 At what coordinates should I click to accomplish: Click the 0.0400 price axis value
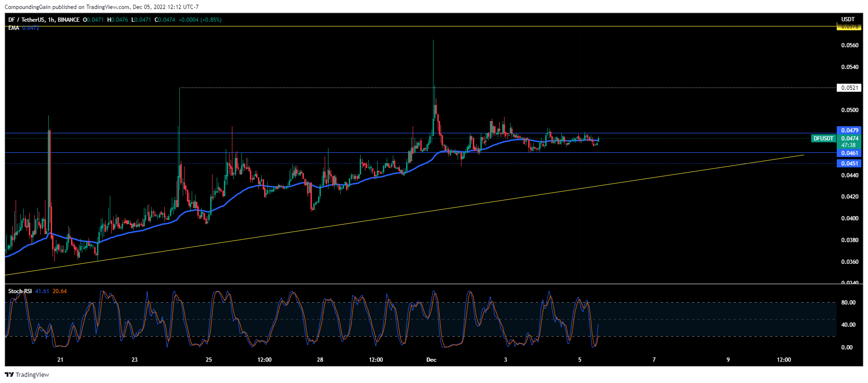[x=850, y=218]
